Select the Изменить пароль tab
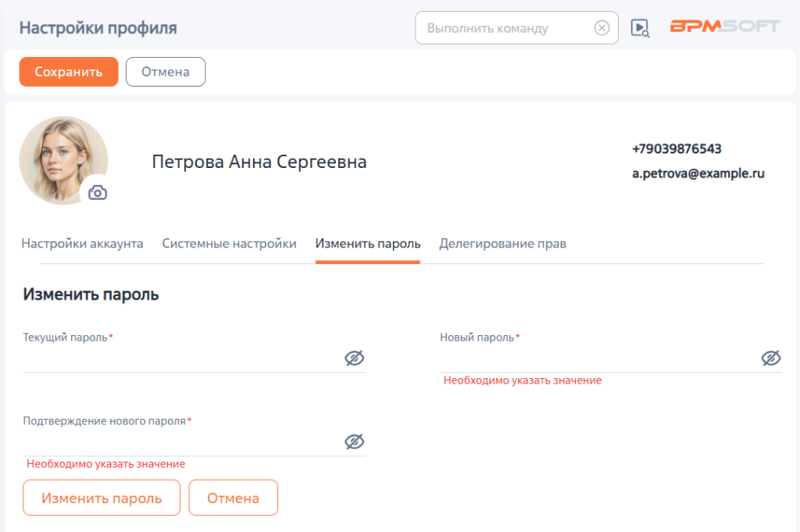The height and width of the screenshot is (532, 800). pyautogui.click(x=368, y=244)
